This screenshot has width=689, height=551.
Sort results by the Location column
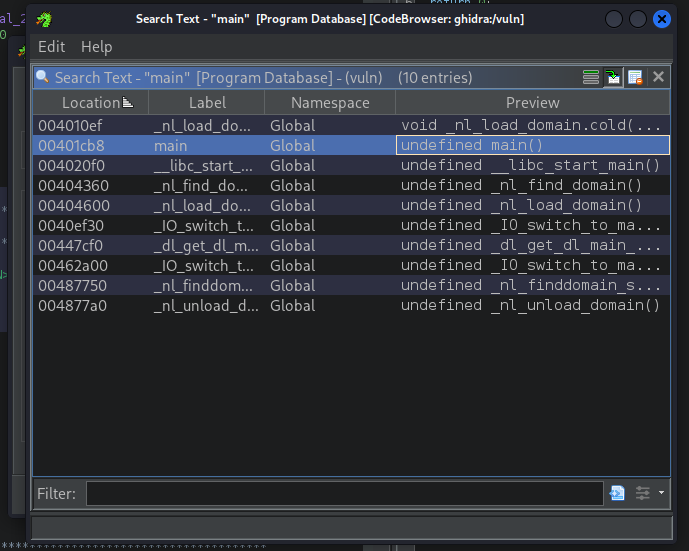click(90, 103)
